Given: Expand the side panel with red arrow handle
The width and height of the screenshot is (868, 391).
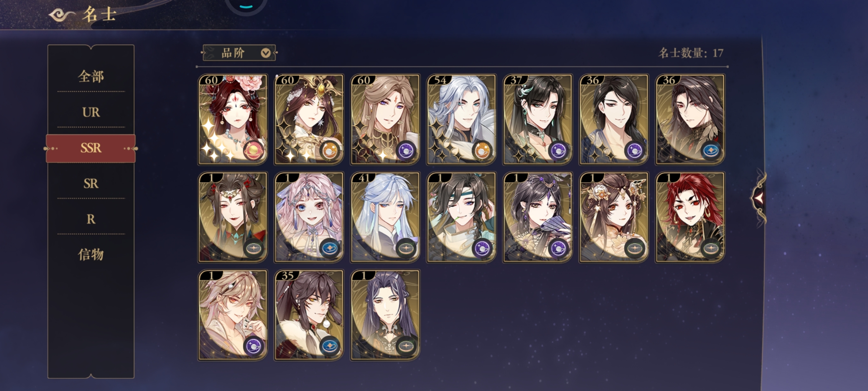Looking at the screenshot, I should (x=758, y=198).
